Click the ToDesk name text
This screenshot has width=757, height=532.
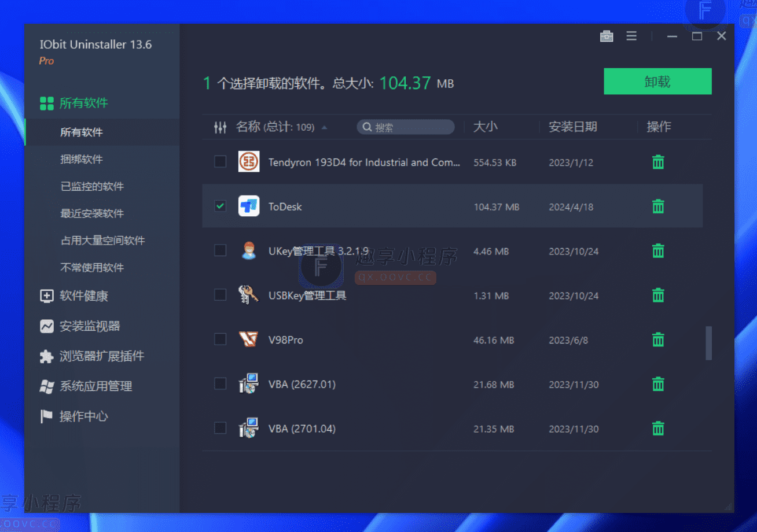285,206
